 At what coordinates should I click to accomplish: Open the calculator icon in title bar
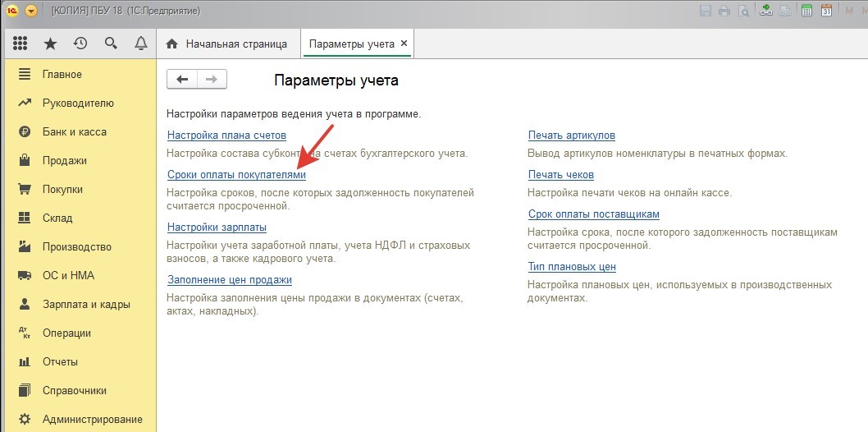click(807, 11)
